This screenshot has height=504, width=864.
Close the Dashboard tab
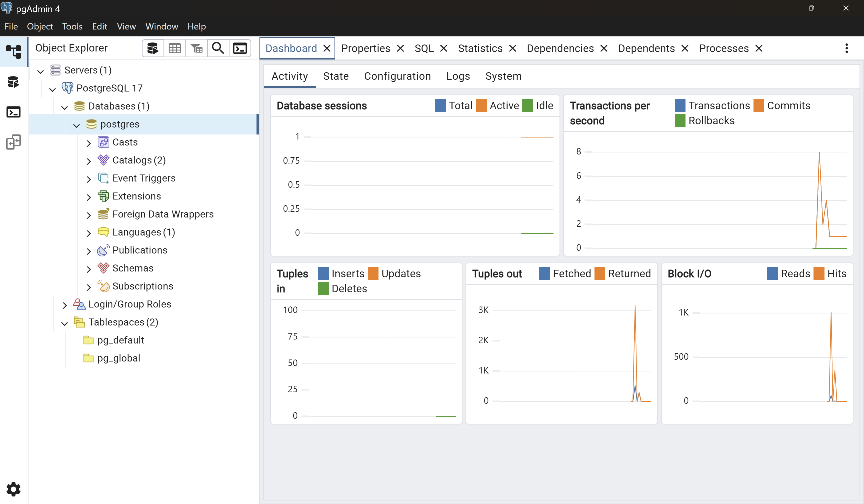(x=327, y=48)
